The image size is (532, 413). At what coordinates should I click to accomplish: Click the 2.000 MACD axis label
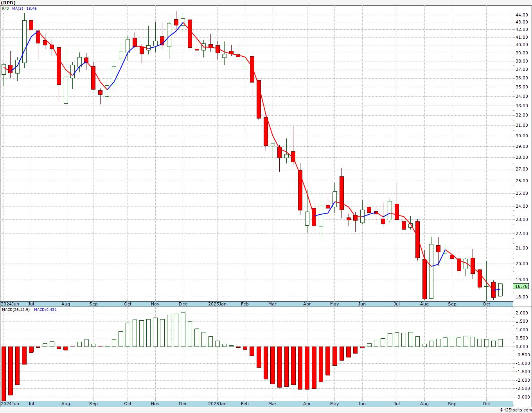pos(521,313)
